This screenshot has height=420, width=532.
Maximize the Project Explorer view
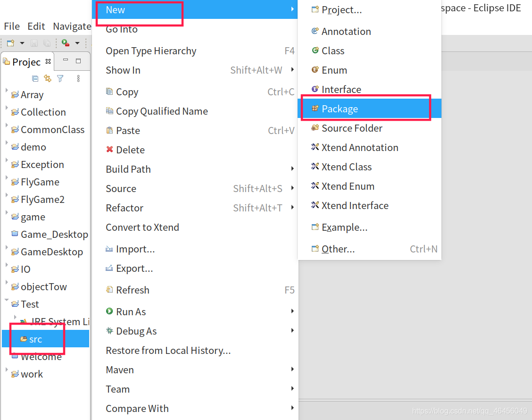click(78, 61)
